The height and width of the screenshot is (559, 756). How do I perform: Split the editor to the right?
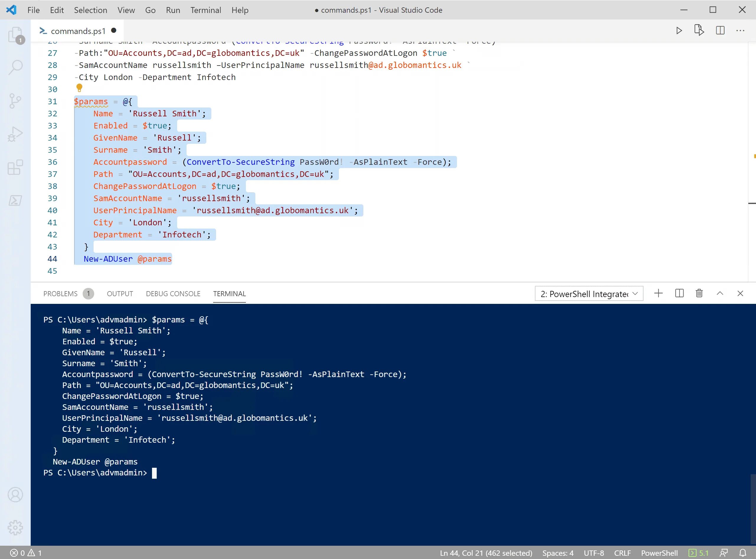pos(720,30)
